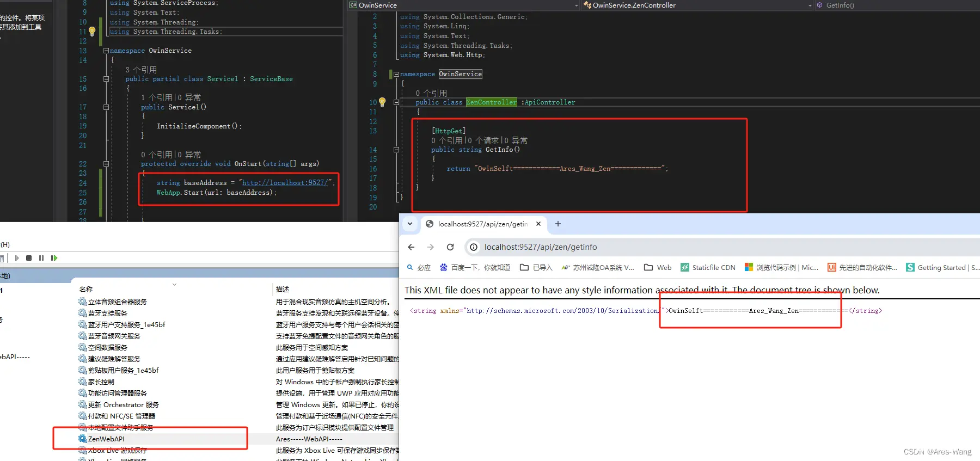Open the Staticfile CDN bookmark

(x=708, y=267)
